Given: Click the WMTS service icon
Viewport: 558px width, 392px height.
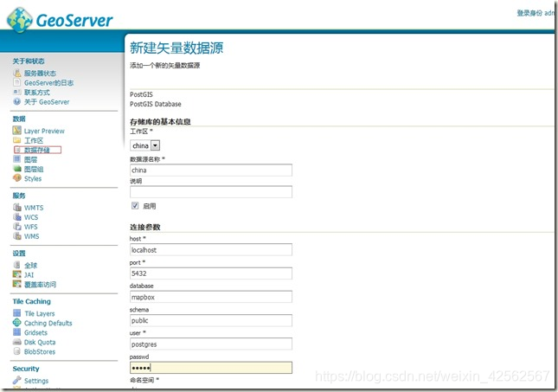Looking at the screenshot, I should pos(16,207).
